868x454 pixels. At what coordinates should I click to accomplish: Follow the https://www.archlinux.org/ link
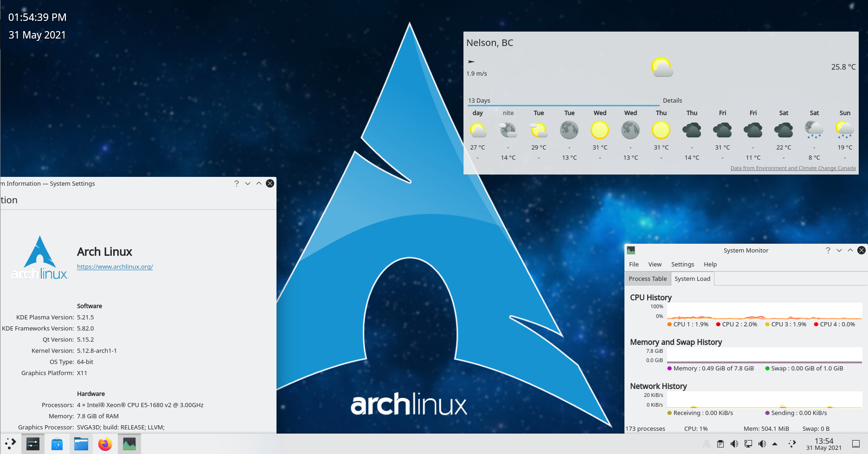tap(115, 266)
